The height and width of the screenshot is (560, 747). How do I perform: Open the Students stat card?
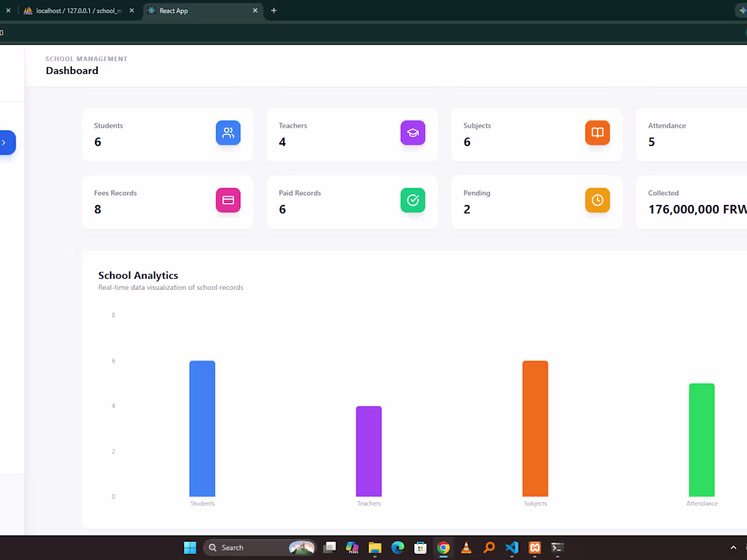167,135
